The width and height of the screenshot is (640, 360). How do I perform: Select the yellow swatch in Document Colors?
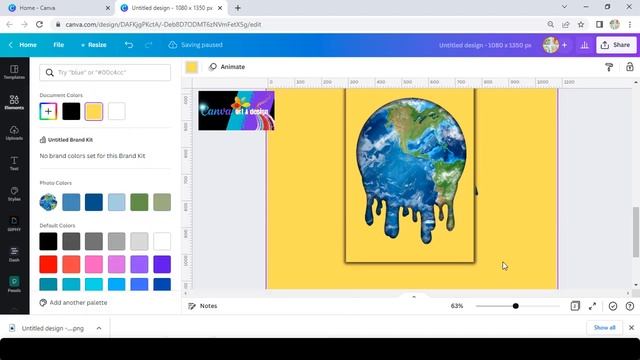pos(94,111)
